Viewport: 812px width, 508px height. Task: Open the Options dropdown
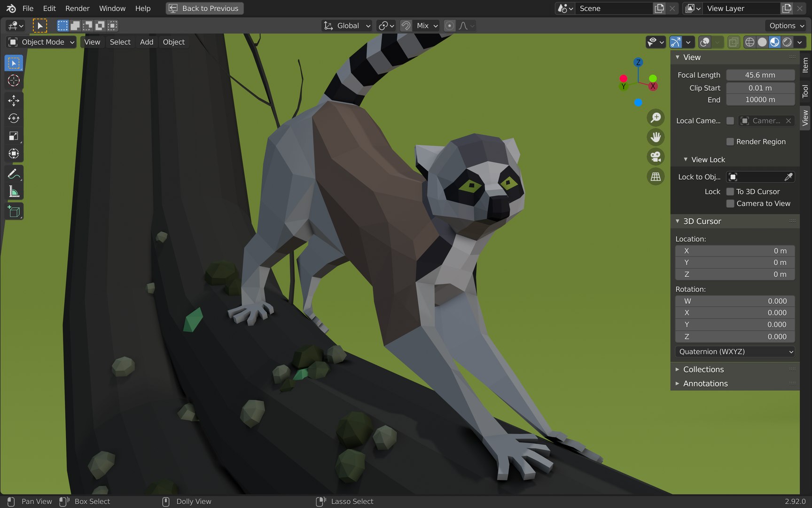[x=786, y=26]
